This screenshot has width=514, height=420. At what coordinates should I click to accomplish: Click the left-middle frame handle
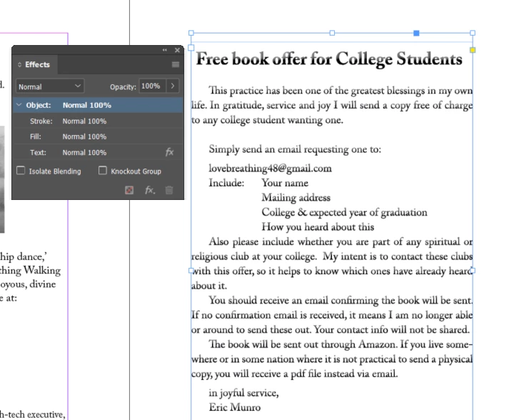tap(191, 271)
